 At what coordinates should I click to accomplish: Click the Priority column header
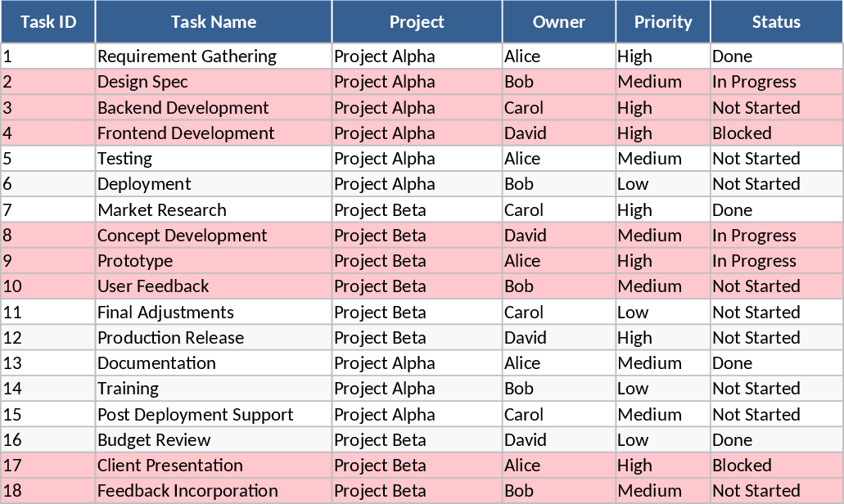tap(663, 22)
